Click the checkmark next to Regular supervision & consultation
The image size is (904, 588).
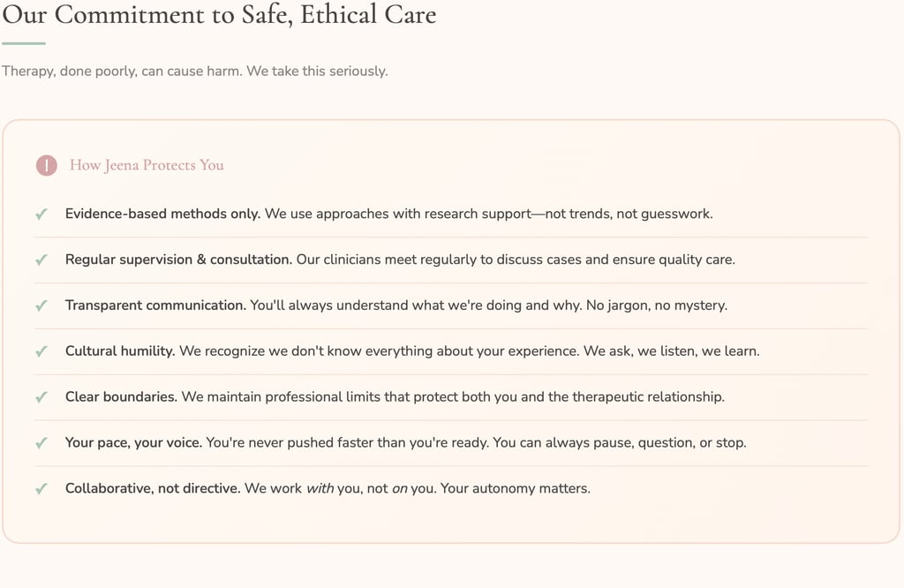[41, 260]
